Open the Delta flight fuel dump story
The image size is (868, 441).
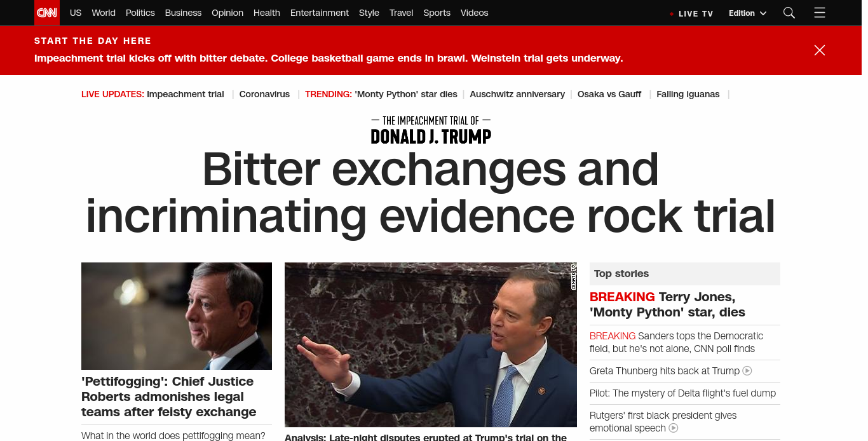point(683,393)
